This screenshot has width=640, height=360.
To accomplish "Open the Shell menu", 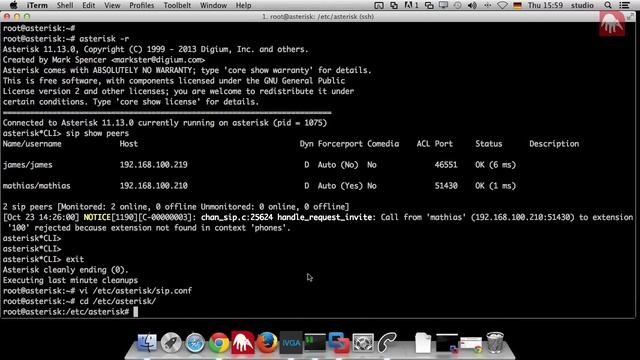I will coord(65,5).
